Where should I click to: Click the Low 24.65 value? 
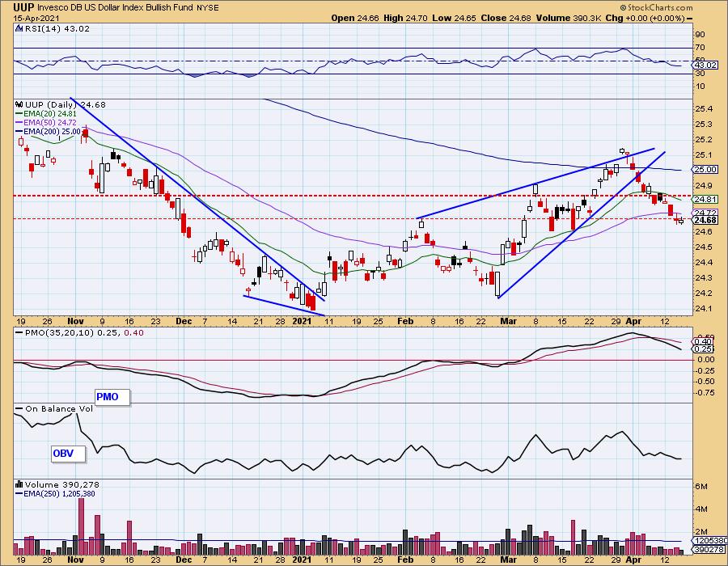[454, 18]
